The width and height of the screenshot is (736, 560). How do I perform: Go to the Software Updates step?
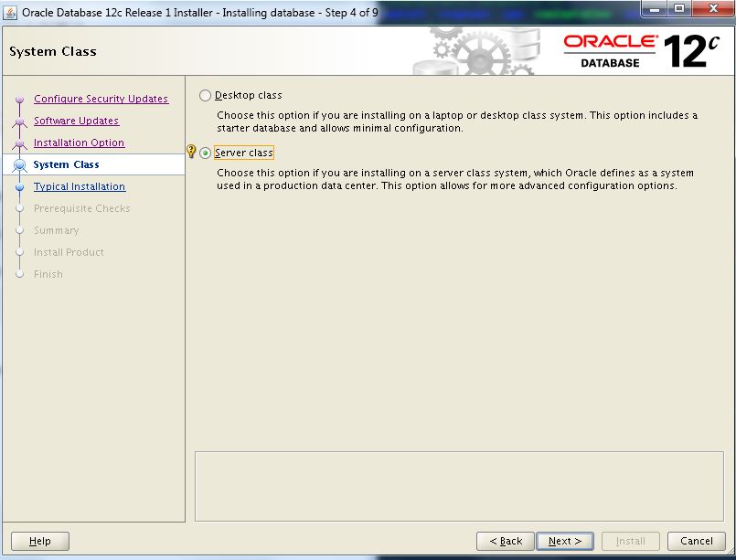pyautogui.click(x=76, y=121)
